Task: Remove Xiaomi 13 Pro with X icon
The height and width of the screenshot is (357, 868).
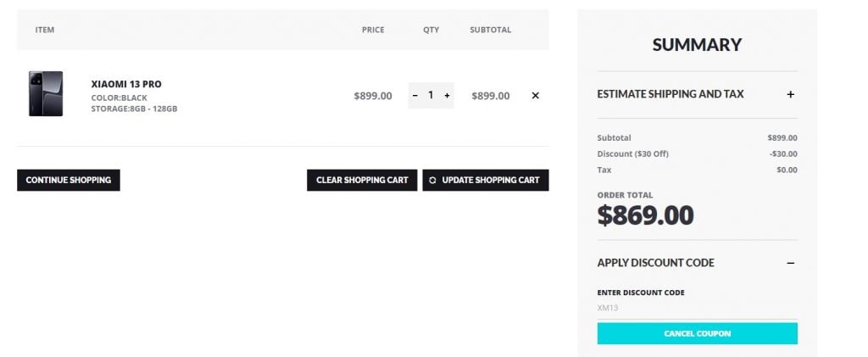Action: [535, 96]
